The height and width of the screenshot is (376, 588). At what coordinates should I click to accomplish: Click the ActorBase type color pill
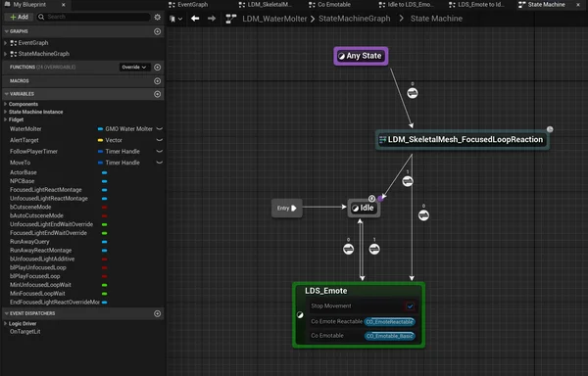pos(105,172)
